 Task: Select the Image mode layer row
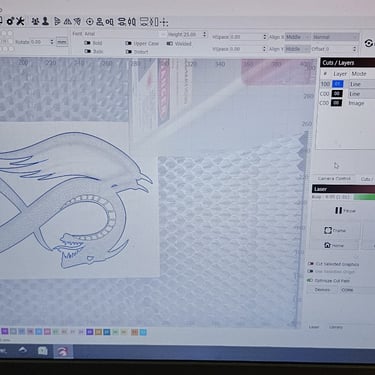tap(347, 103)
